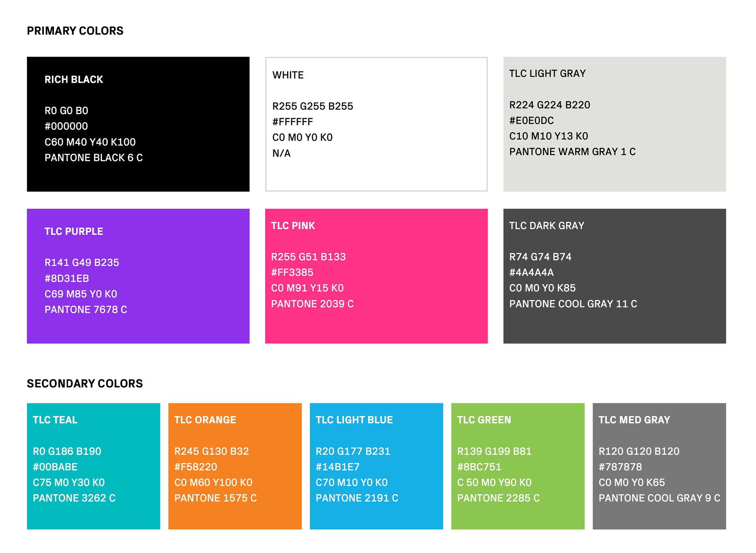Click the text PANTONE 7678 C

(x=86, y=310)
